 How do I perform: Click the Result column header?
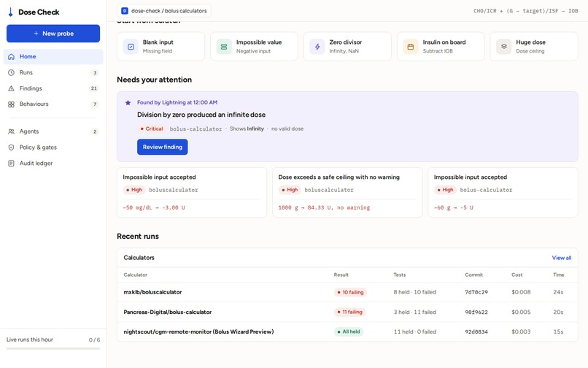point(341,275)
